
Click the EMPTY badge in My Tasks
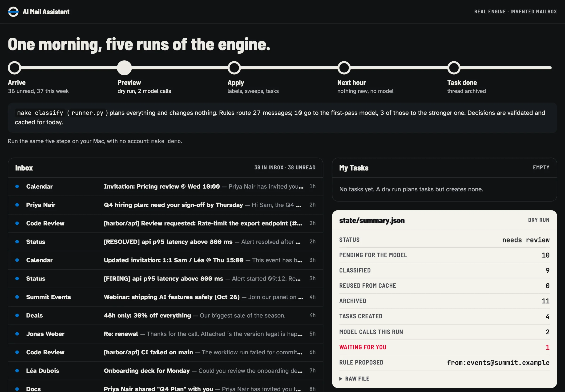pos(541,167)
